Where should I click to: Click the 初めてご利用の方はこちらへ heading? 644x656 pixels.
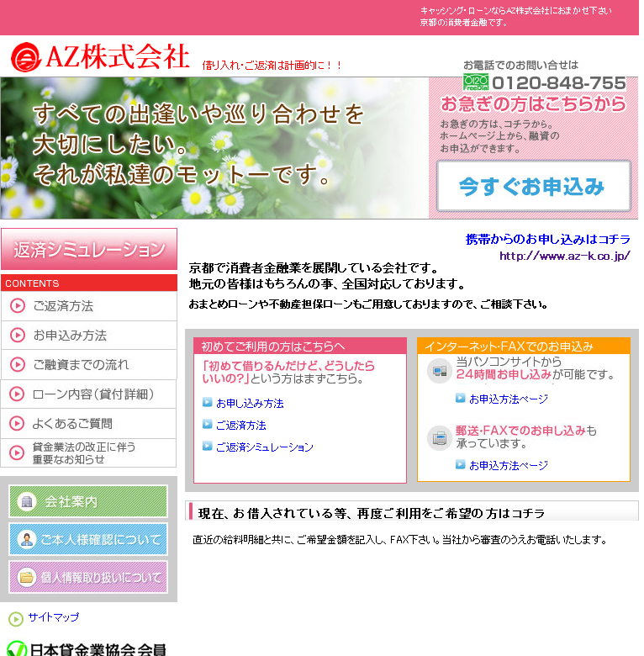[300, 346]
